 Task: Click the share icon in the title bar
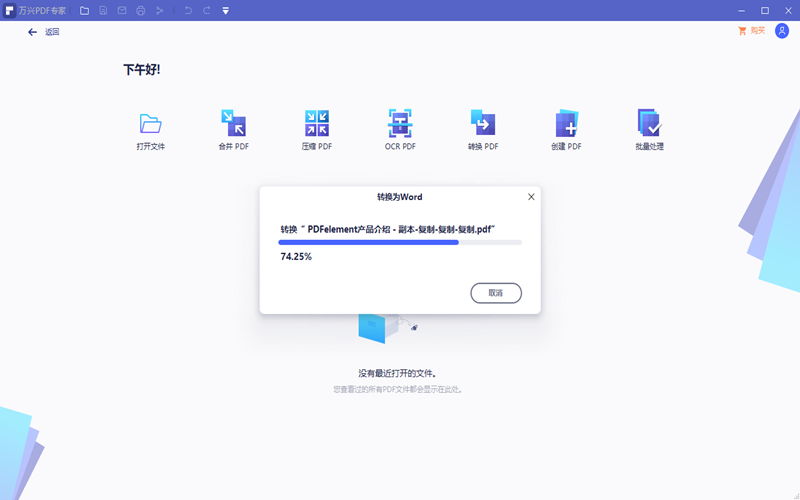160,11
